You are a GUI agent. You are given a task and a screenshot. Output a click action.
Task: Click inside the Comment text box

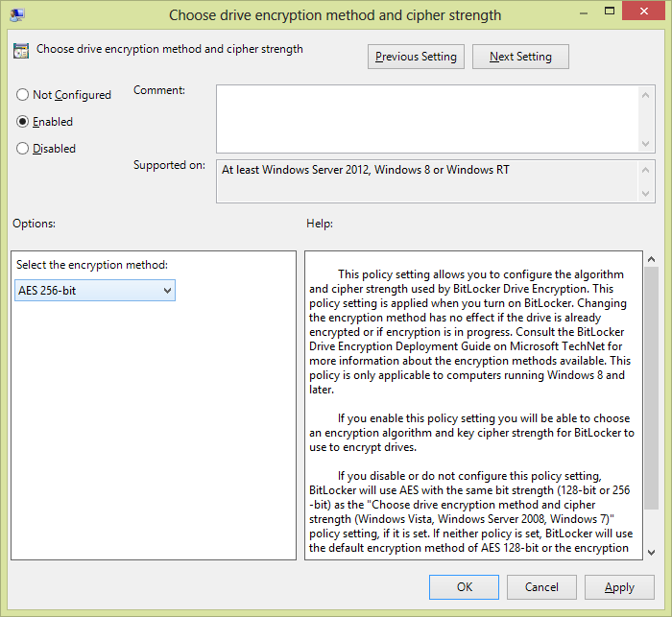tap(427, 119)
